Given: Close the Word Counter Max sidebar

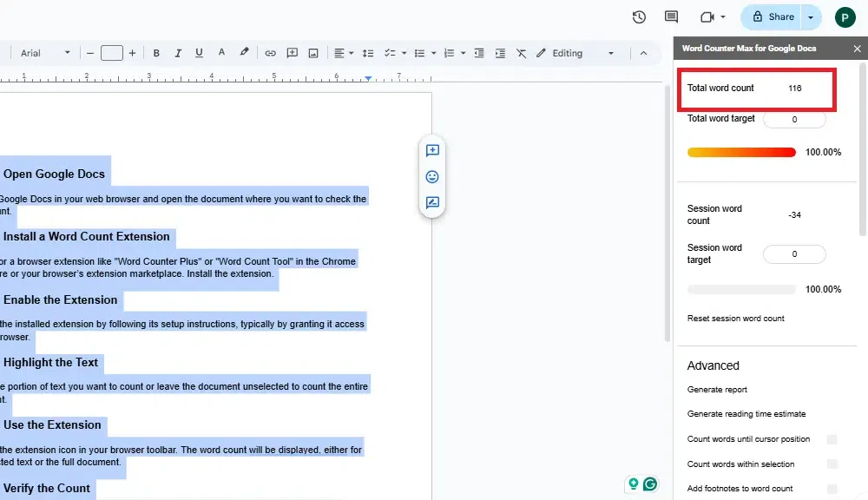Looking at the screenshot, I should point(857,49).
